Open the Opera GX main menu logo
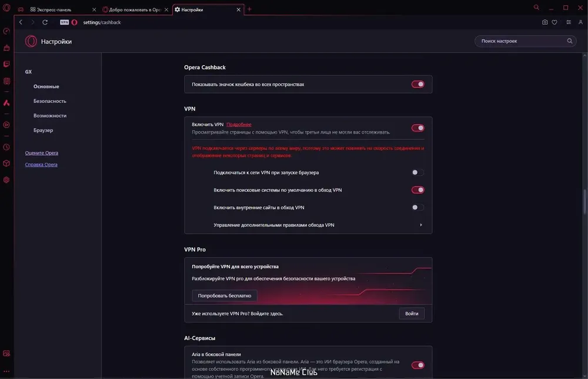Viewport: 588px width, 379px height. [x=6, y=8]
